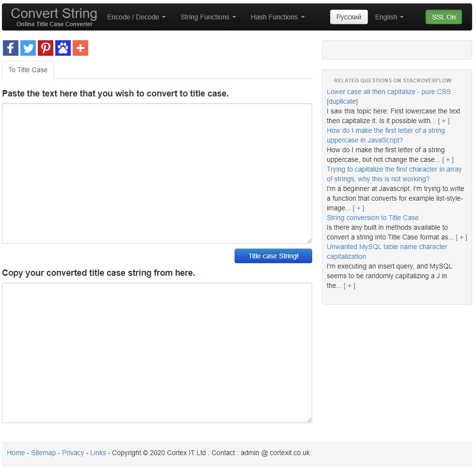Open Encode / Decode dropdown menu

click(x=136, y=17)
